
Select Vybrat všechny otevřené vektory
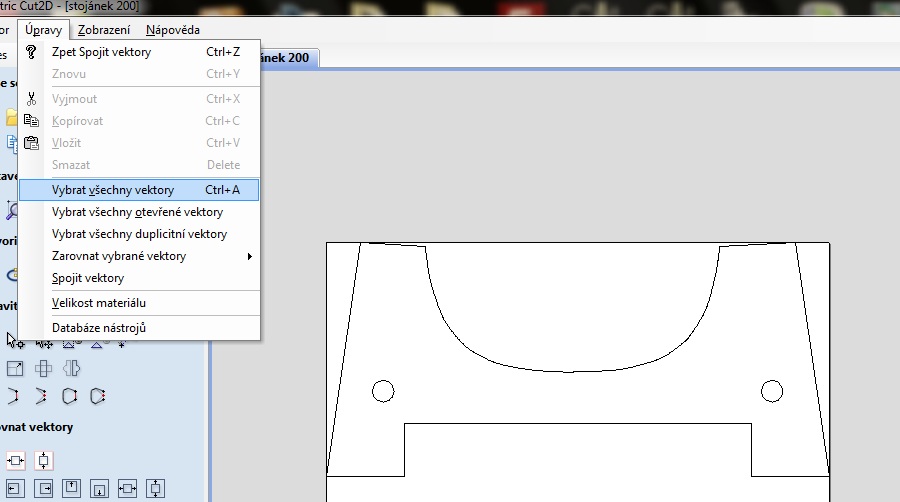(x=137, y=212)
